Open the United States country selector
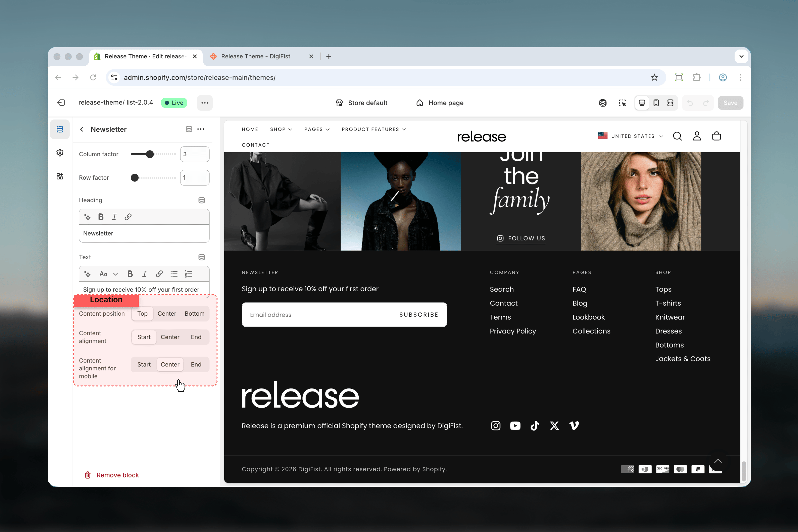Image resolution: width=798 pixels, height=532 pixels. 630,136
